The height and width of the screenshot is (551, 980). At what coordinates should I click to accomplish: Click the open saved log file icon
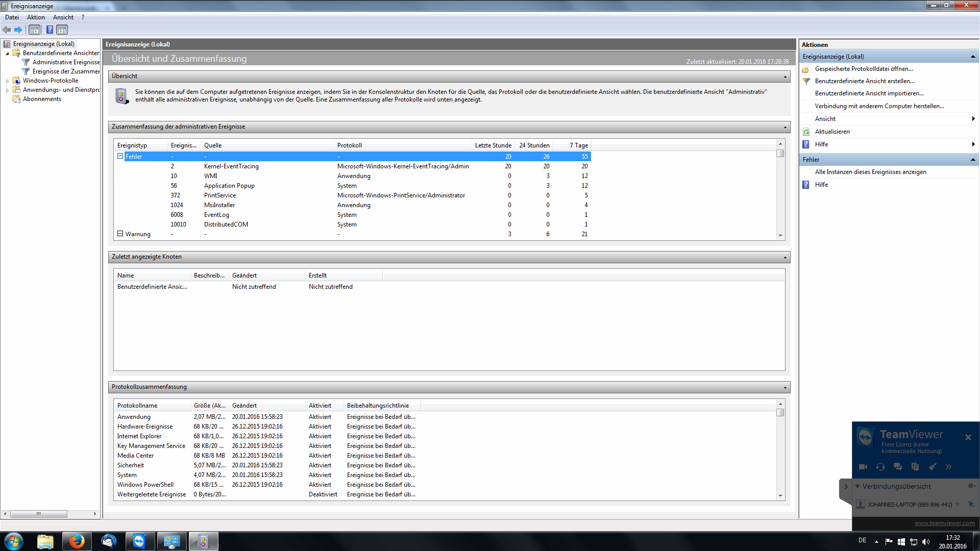(x=806, y=69)
